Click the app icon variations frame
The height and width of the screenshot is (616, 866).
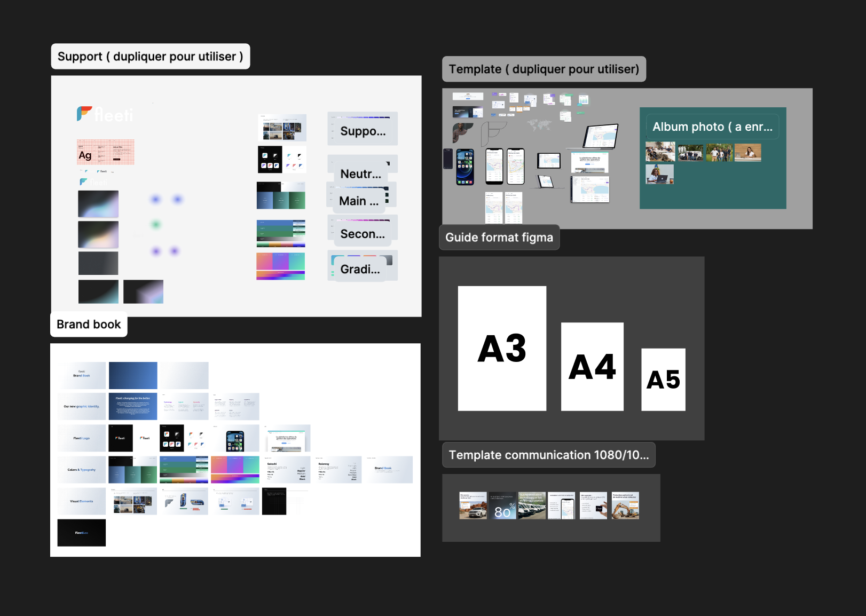point(282,159)
